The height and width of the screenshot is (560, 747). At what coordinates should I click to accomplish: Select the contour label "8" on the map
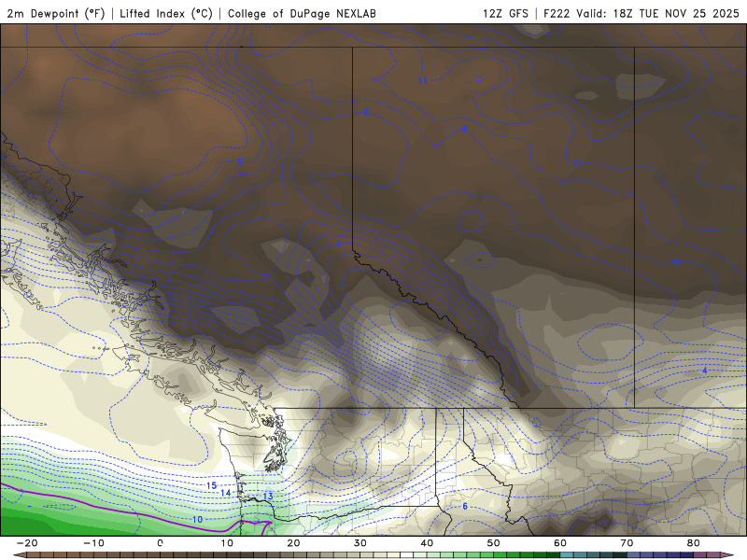tap(366, 112)
